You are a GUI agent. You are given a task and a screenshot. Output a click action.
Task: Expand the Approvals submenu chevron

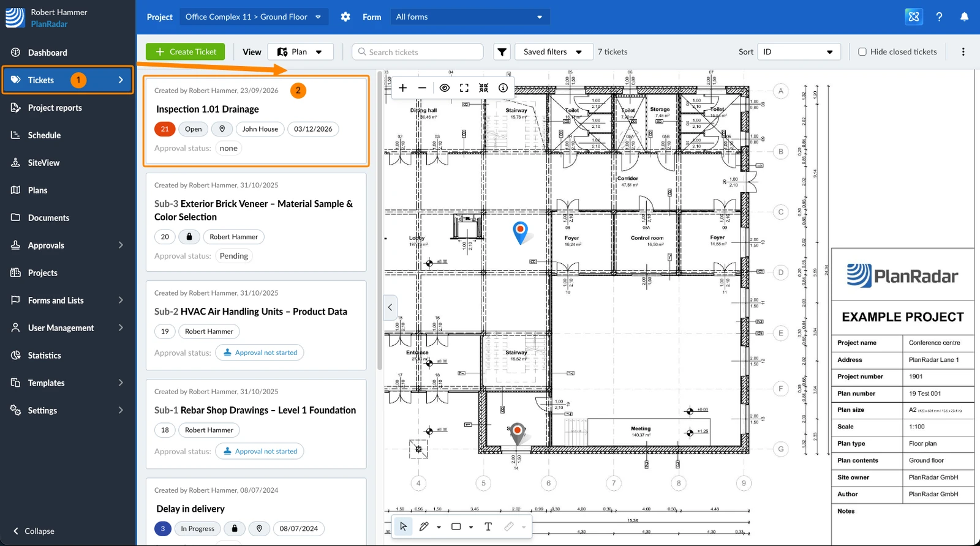pyautogui.click(x=121, y=245)
